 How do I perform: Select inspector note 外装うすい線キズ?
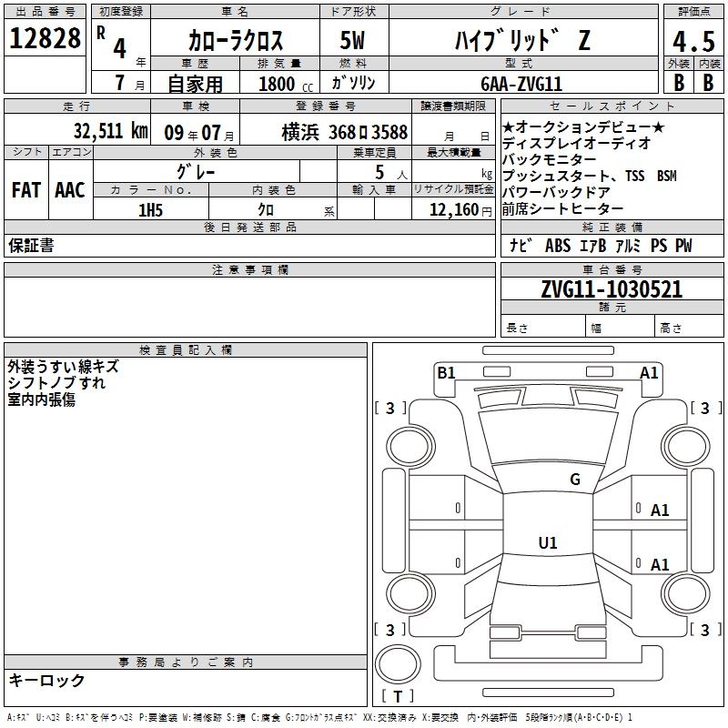[x=63, y=367]
